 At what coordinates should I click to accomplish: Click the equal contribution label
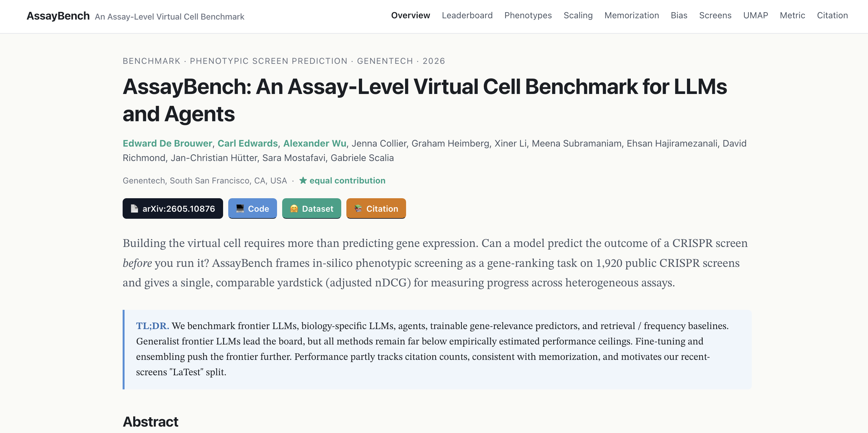tap(347, 181)
